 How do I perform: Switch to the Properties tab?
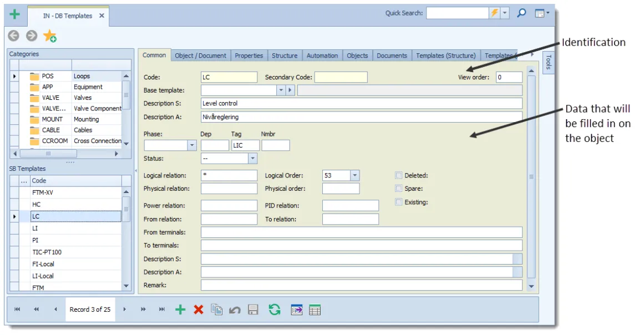249,55
